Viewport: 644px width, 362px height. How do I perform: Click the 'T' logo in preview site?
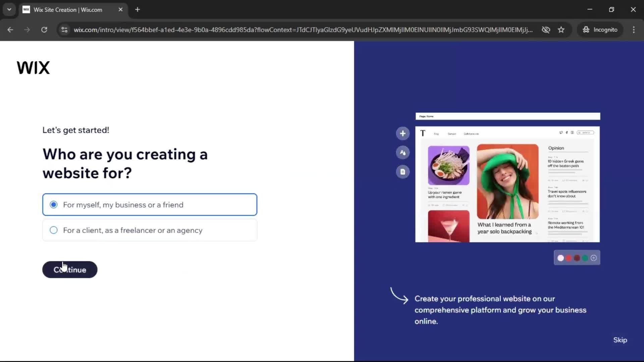(423, 133)
